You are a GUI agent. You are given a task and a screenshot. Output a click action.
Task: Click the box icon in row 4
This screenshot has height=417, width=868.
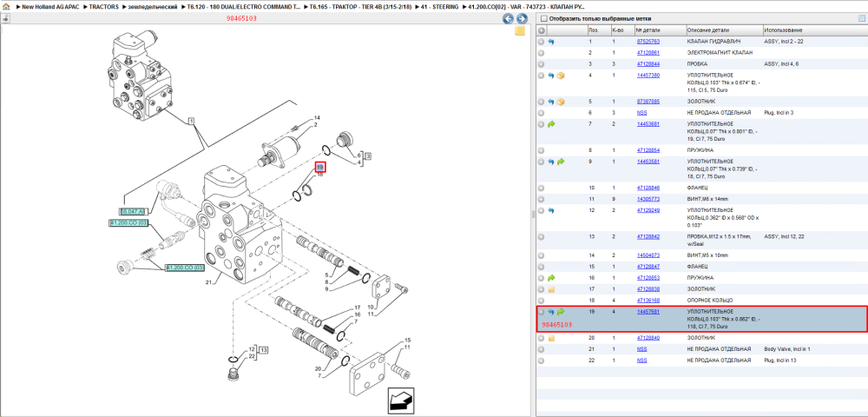pos(560,75)
